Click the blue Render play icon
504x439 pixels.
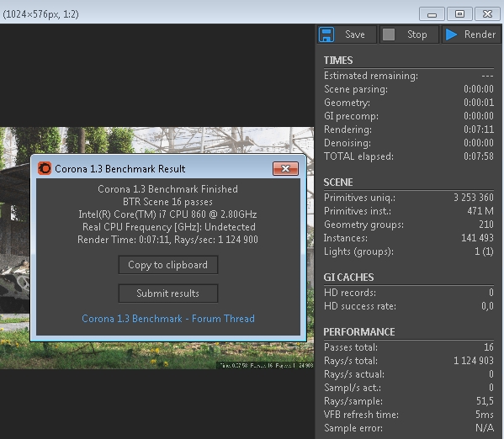(451, 34)
